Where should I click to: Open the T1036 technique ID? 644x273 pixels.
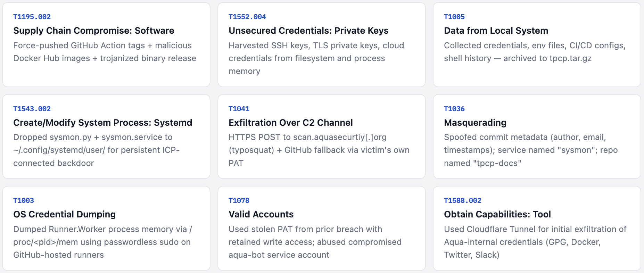454,109
